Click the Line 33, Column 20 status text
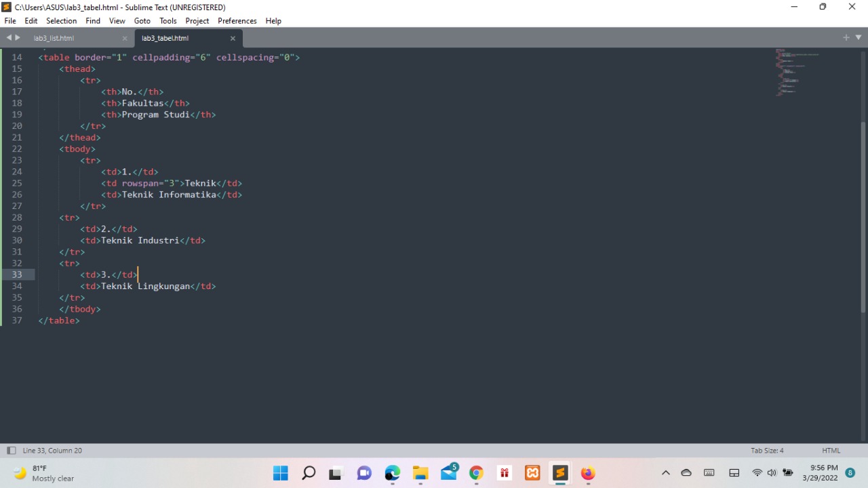Viewport: 868px width, 488px height. [52, 451]
